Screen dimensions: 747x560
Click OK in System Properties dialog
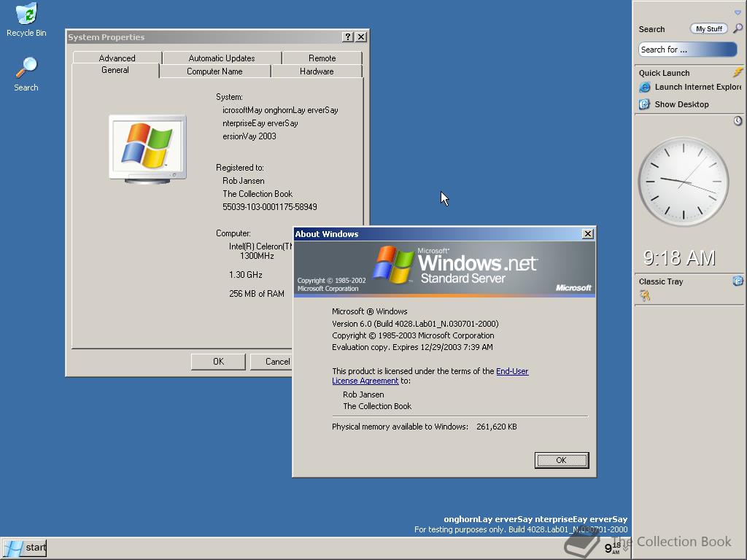218,362
